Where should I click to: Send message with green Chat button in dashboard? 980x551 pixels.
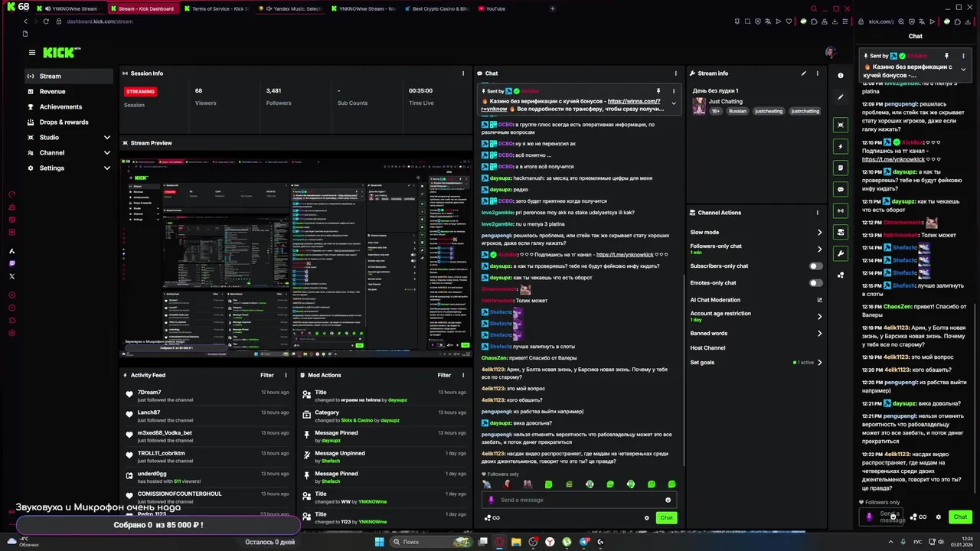click(666, 518)
